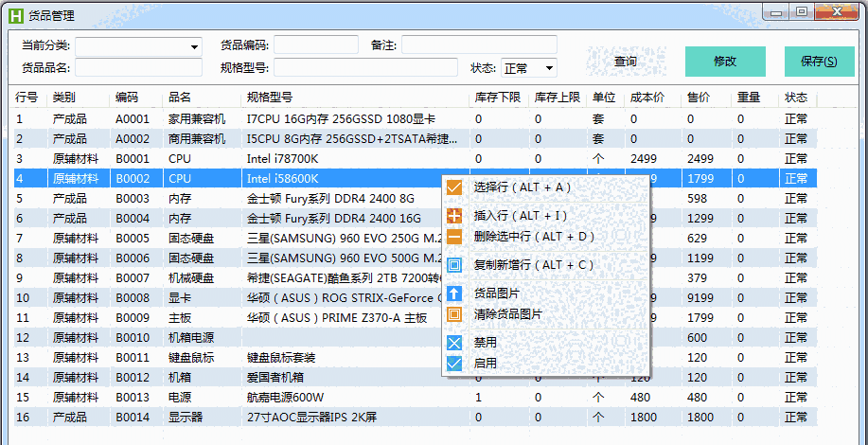Focus the 备注 input field
The image size is (868, 445).
coord(479,44)
